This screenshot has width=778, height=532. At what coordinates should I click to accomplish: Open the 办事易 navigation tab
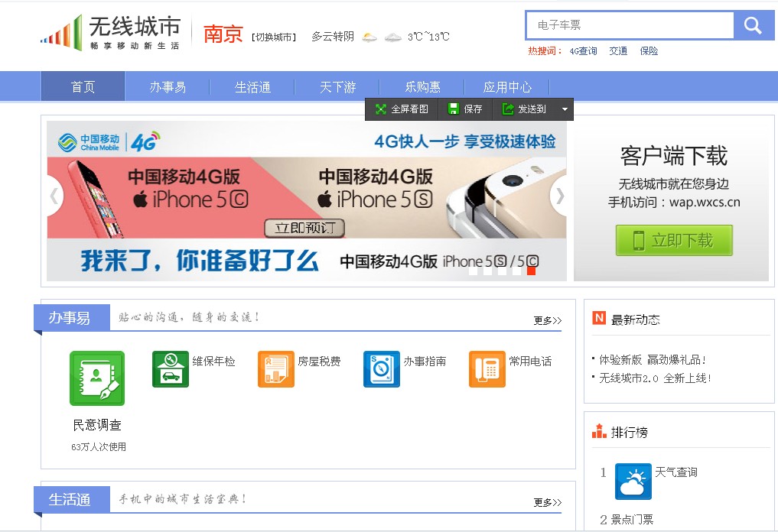tap(168, 87)
